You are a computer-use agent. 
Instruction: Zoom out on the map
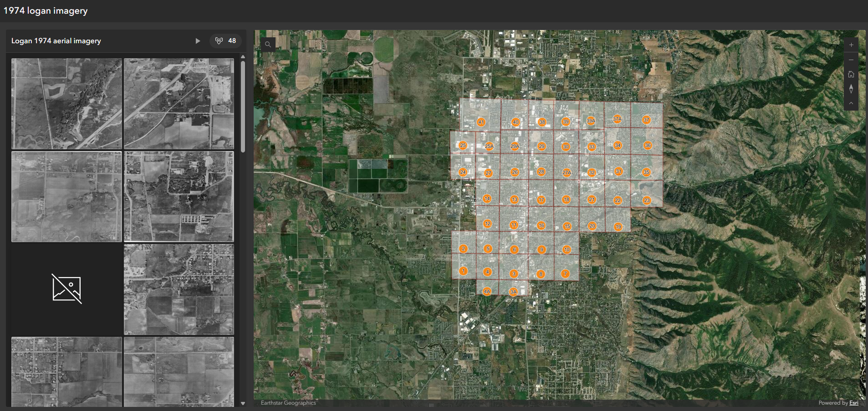[851, 60]
